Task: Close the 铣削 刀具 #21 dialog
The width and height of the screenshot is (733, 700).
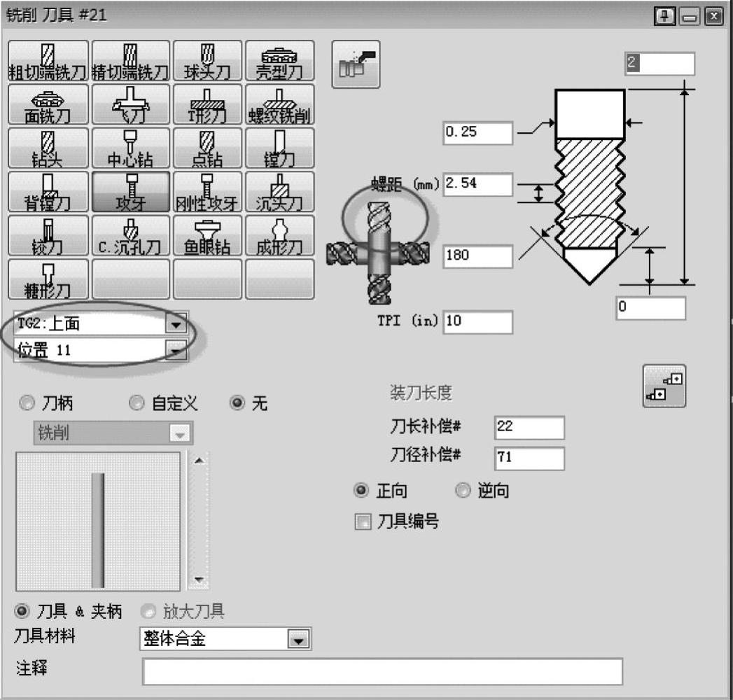Action: [714, 17]
